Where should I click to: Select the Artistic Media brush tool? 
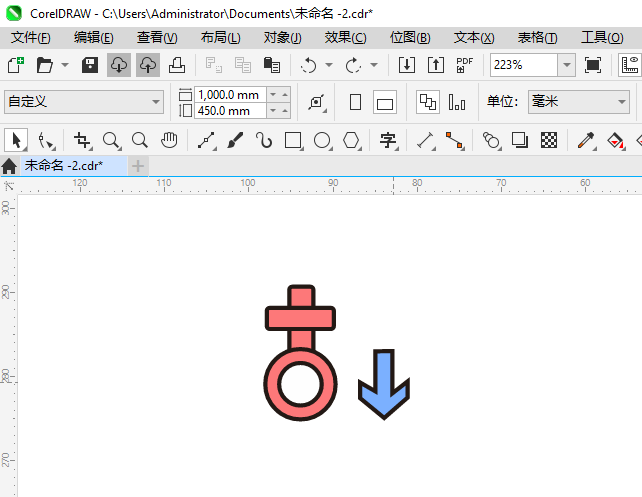[x=235, y=140]
